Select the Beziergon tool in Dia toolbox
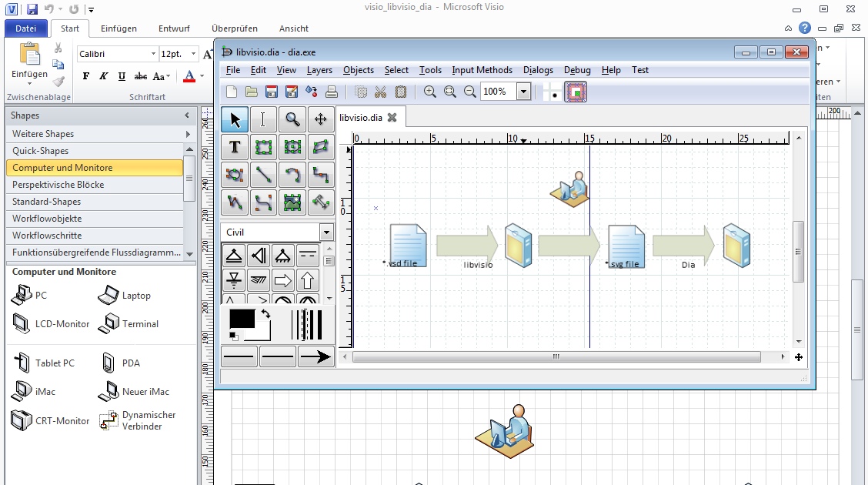Viewport: 868px width, 485px height. tap(235, 175)
